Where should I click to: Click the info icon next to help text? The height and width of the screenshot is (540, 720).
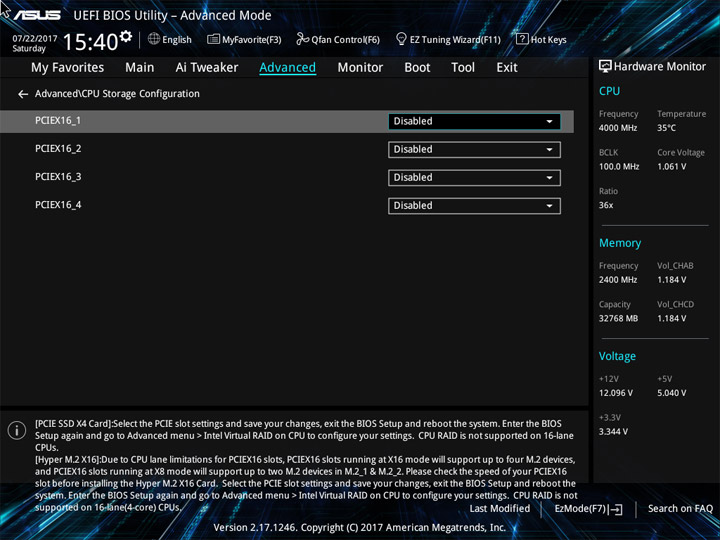(x=17, y=431)
